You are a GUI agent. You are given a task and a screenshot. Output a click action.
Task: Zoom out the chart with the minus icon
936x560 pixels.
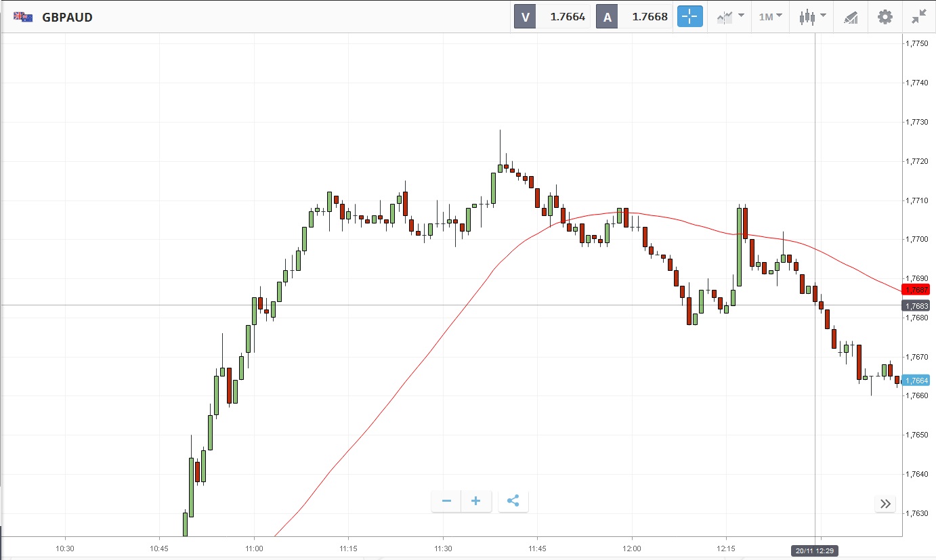click(446, 501)
